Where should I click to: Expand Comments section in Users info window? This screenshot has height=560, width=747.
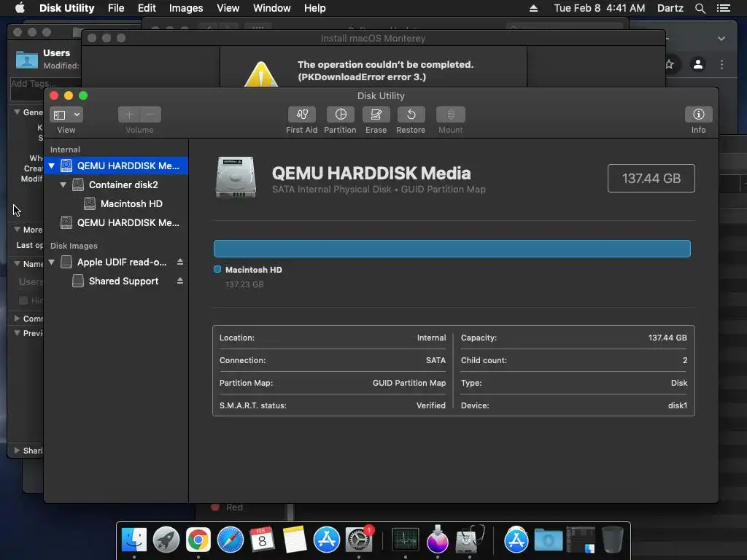(17, 318)
